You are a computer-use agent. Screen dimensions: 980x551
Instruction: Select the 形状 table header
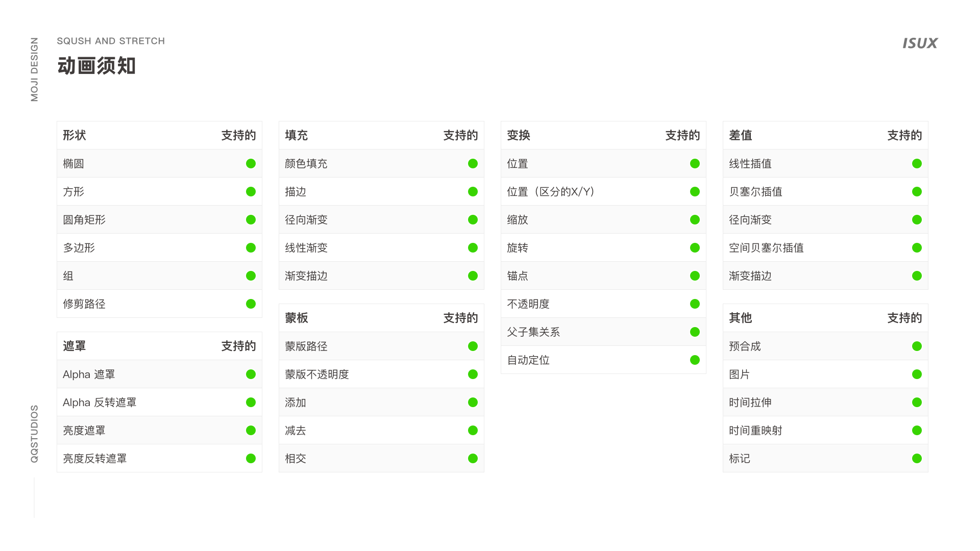coord(75,135)
